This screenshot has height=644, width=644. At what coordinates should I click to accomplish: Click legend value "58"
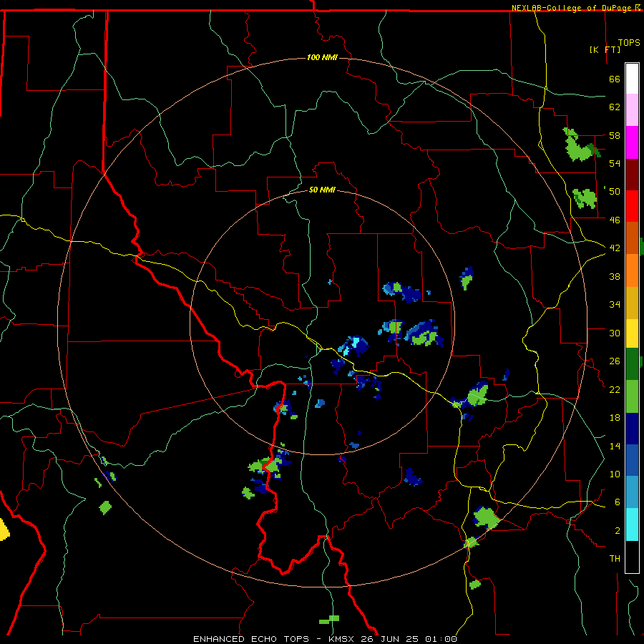(x=615, y=135)
